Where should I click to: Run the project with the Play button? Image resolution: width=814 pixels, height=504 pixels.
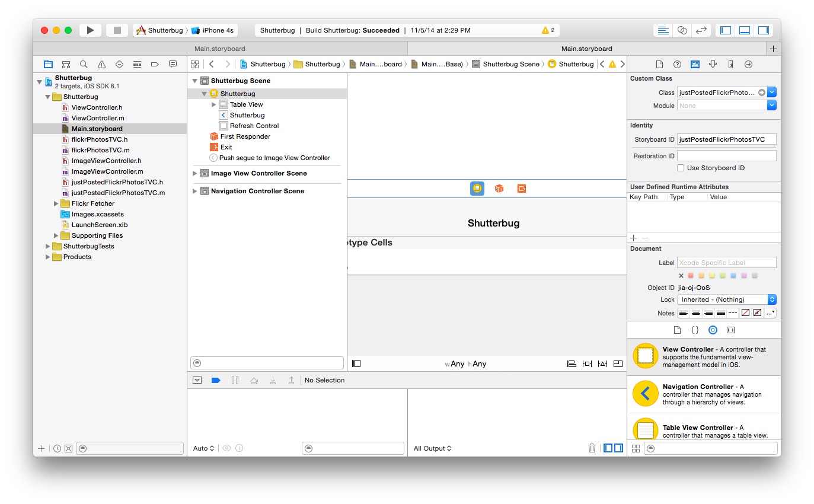pos(90,30)
